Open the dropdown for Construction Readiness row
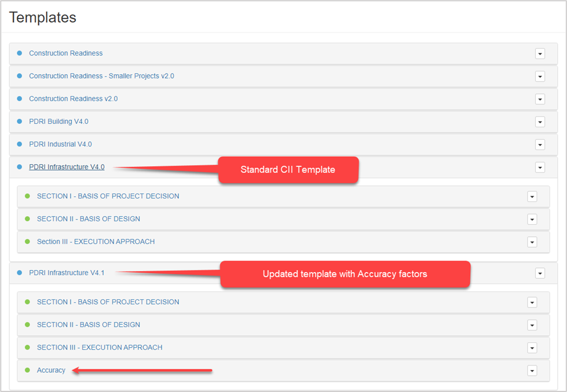567x392 pixels. [x=540, y=54]
